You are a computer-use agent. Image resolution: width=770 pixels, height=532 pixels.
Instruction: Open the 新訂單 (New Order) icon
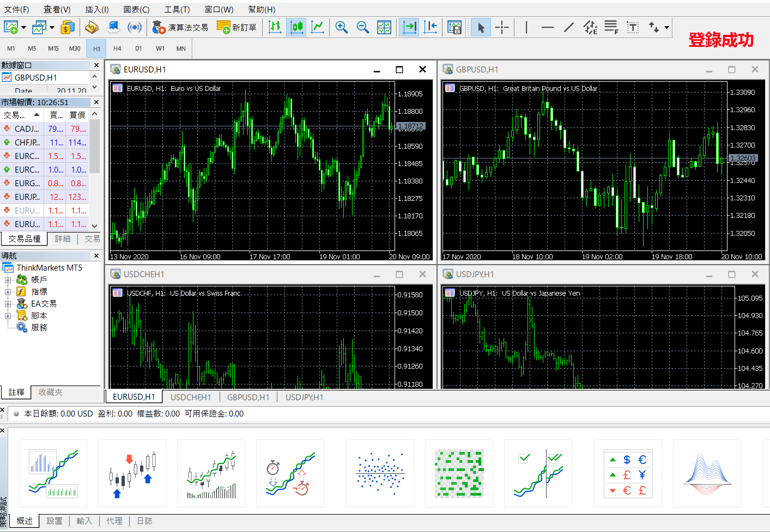237,26
